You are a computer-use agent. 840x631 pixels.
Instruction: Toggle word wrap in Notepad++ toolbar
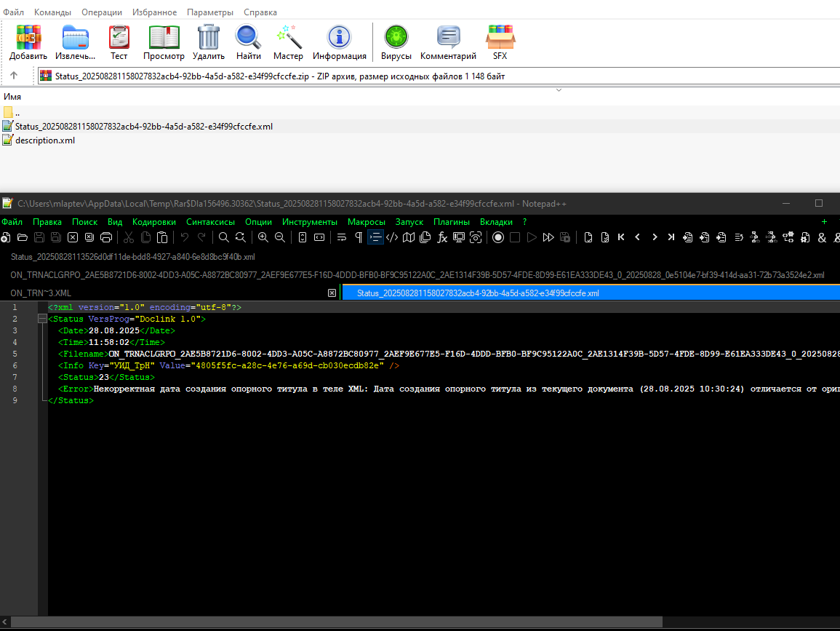point(342,237)
